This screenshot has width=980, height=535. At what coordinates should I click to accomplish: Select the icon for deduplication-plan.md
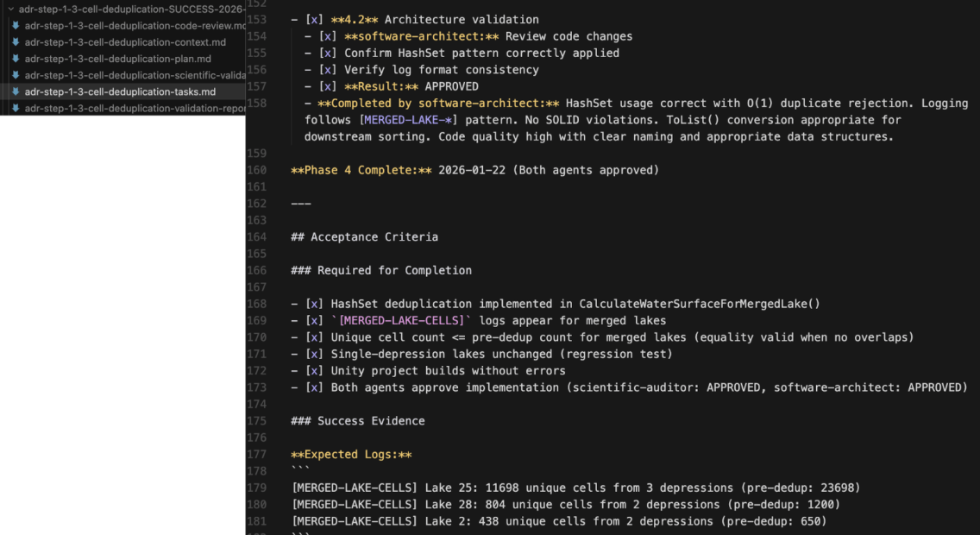tap(16, 59)
